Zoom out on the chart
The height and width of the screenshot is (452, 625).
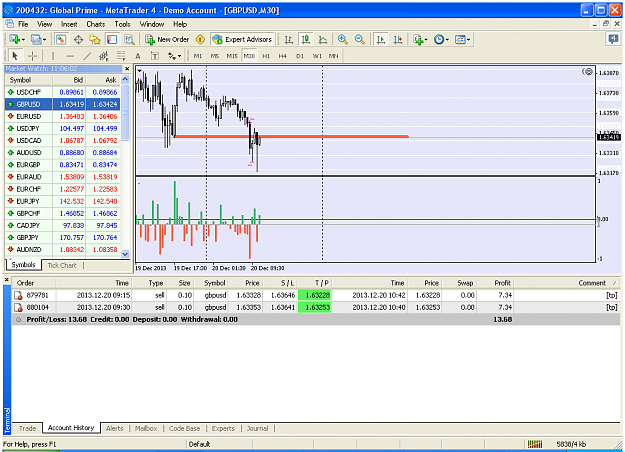point(360,39)
